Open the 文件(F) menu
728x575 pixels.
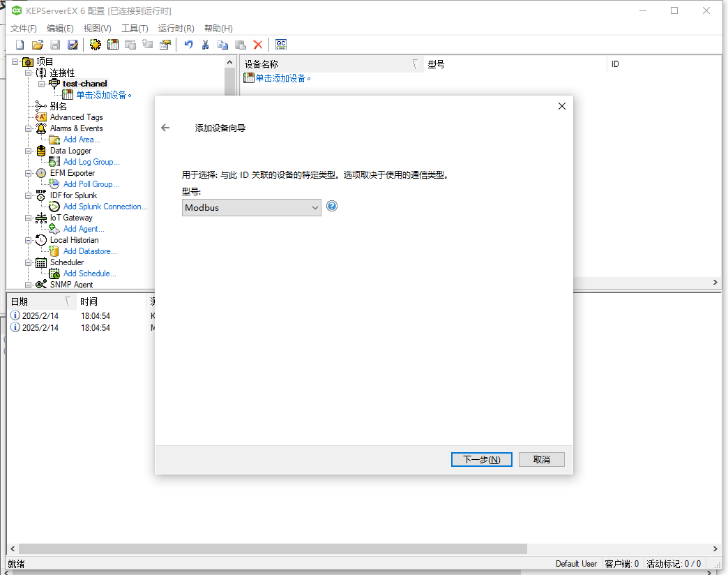[x=23, y=29]
